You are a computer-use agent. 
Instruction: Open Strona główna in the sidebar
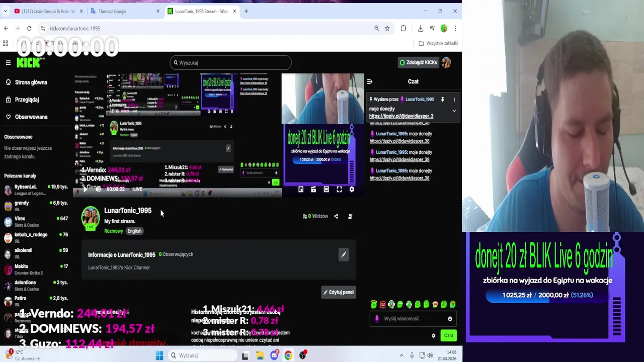coord(31,82)
